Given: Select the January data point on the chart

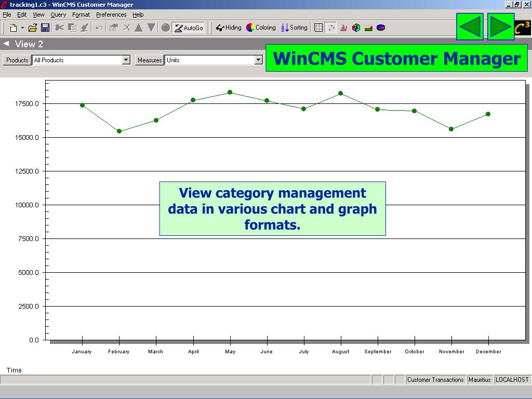Looking at the screenshot, I should 82,105.
